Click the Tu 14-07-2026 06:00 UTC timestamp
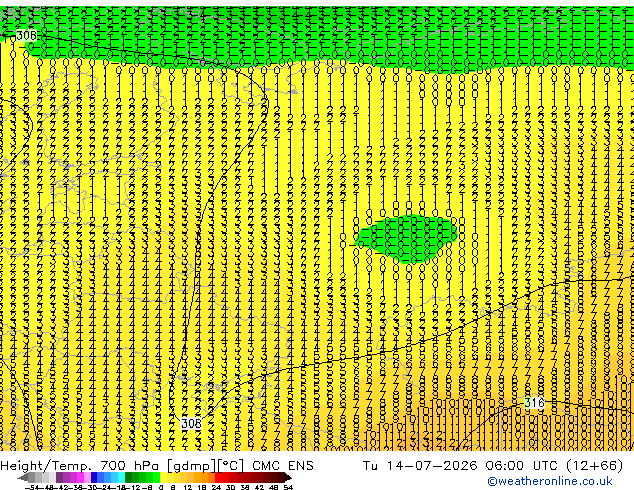 coord(462,466)
